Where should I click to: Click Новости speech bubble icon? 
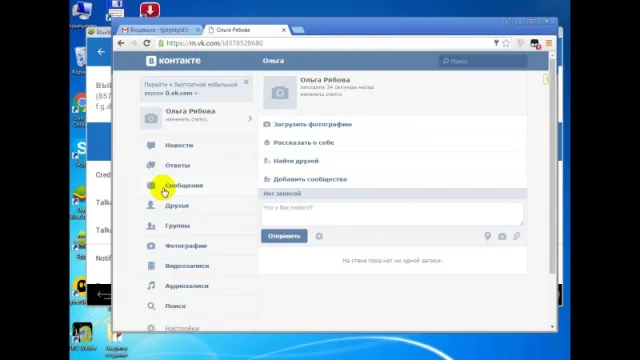click(x=151, y=145)
